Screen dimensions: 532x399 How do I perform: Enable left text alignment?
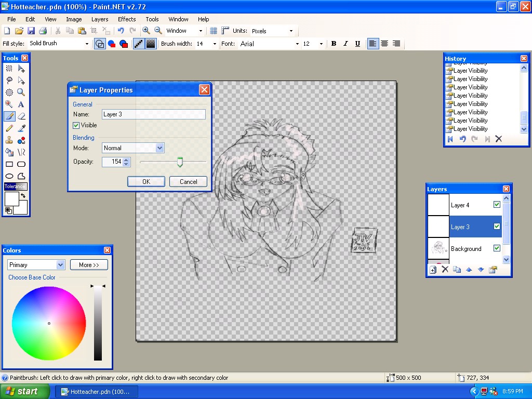(x=373, y=44)
